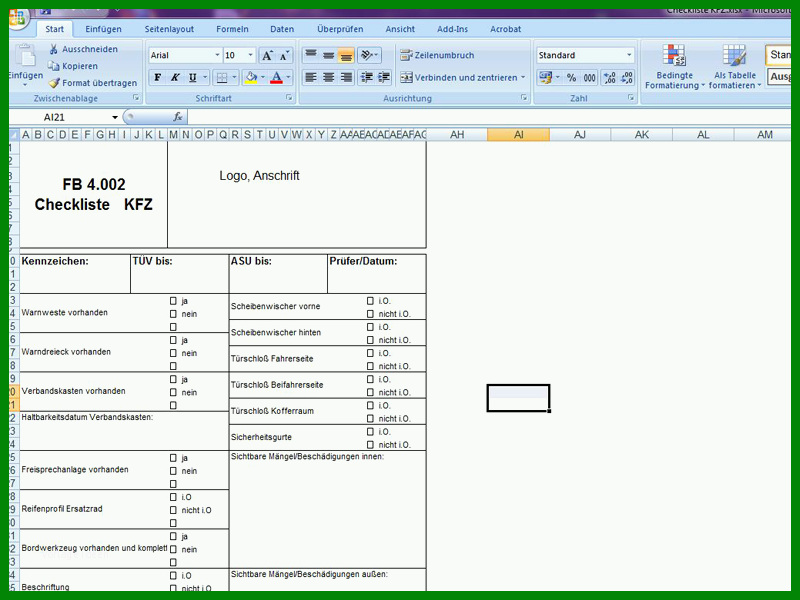Decrease indent

pyautogui.click(x=366, y=78)
